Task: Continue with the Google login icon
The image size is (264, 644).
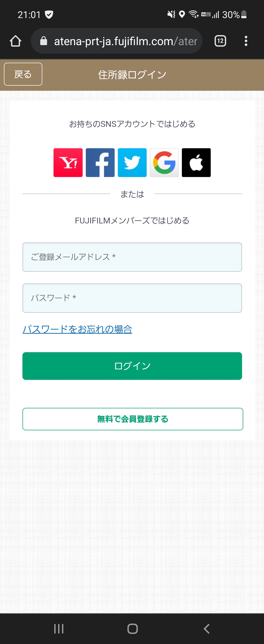Action: pyautogui.click(x=164, y=162)
